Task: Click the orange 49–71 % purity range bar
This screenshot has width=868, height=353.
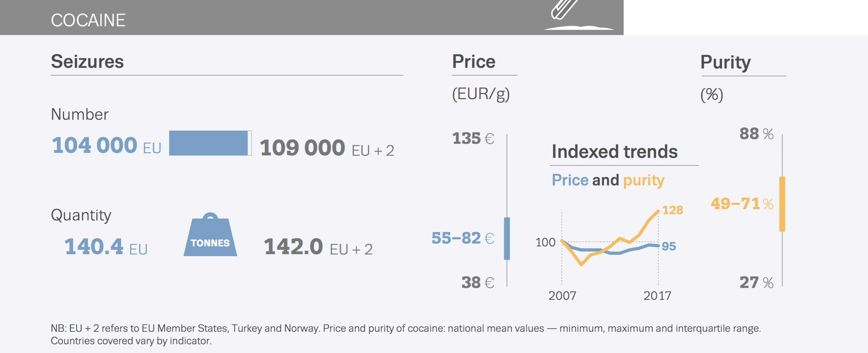Action: [782, 204]
